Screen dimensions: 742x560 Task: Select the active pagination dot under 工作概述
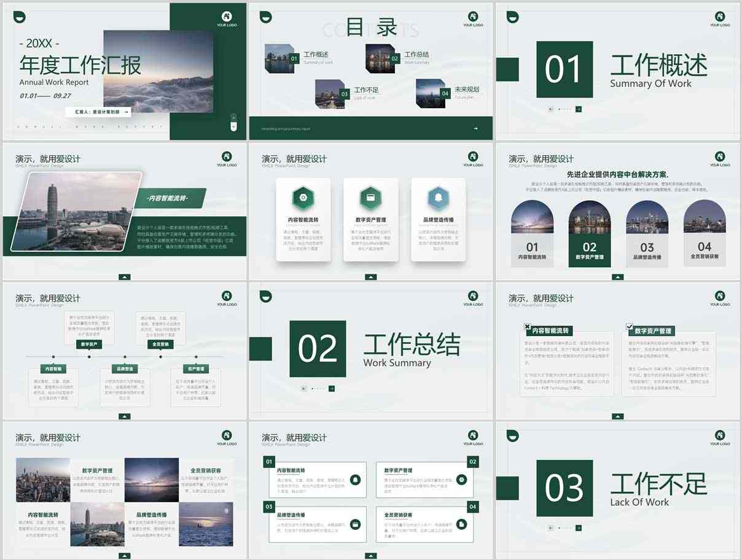coord(559,109)
